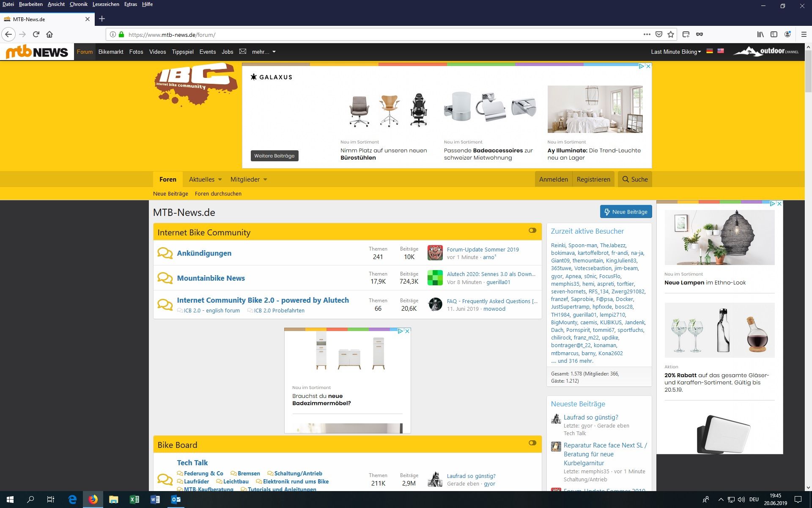Expand the Aktuelles dropdown arrow

[220, 179]
